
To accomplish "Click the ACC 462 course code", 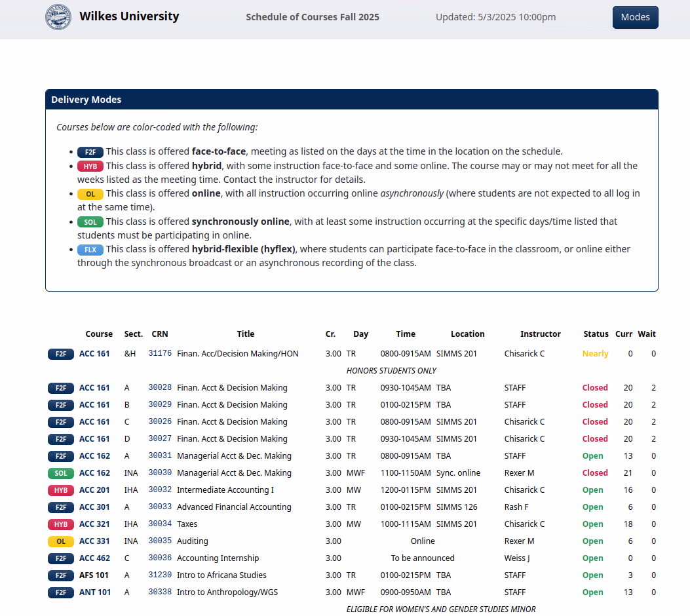I will [x=94, y=558].
